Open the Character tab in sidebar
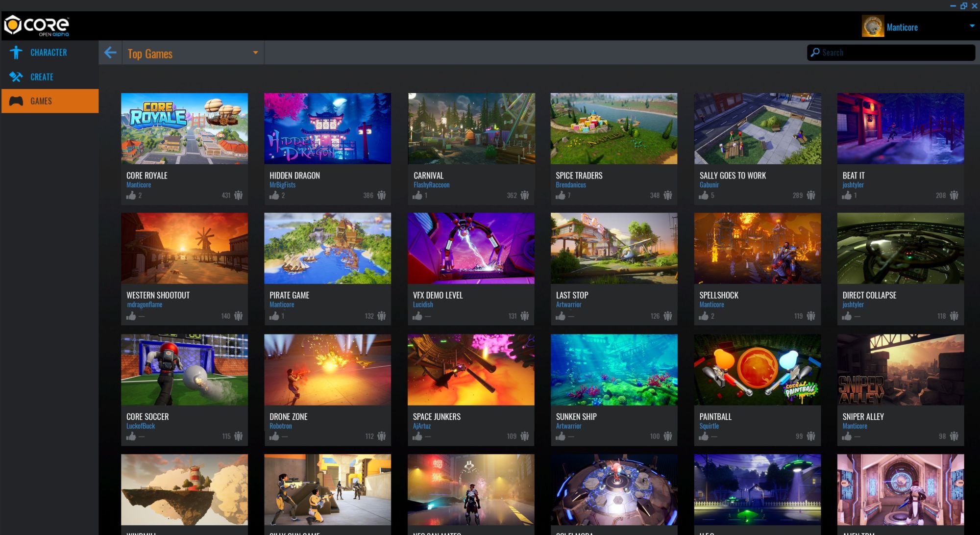 (x=49, y=52)
